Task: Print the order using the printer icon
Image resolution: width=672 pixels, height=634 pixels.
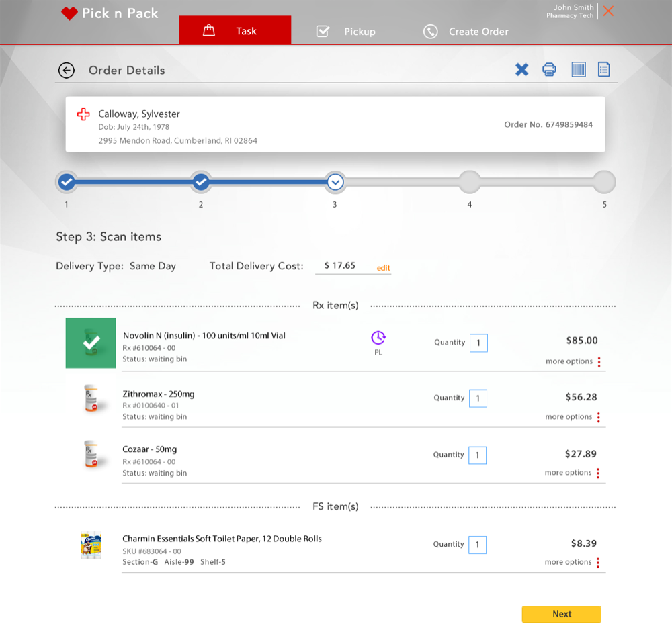Action: pos(549,69)
